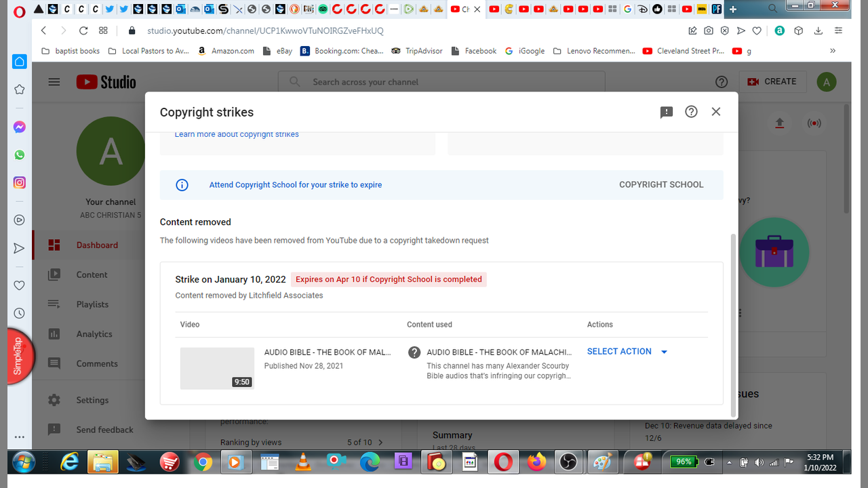The image size is (868, 488).
Task: Click next arrow in Ranking by views
Action: point(380,443)
